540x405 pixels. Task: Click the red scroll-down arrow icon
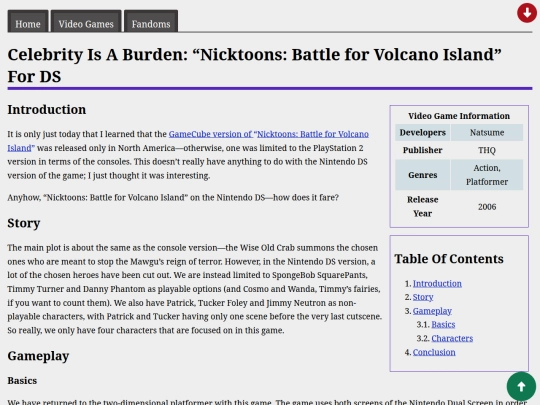point(527,13)
